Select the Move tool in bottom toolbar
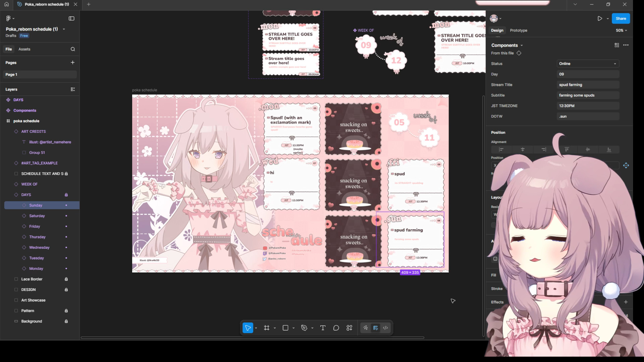 click(248, 328)
